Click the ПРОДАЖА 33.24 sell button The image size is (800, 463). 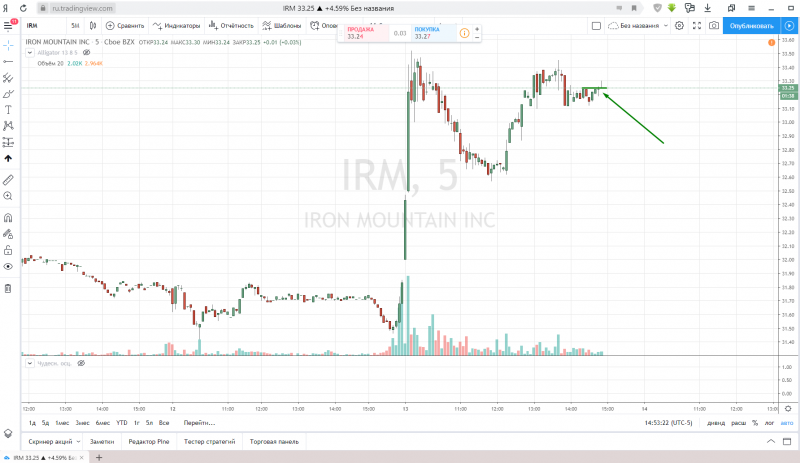[x=366, y=33]
